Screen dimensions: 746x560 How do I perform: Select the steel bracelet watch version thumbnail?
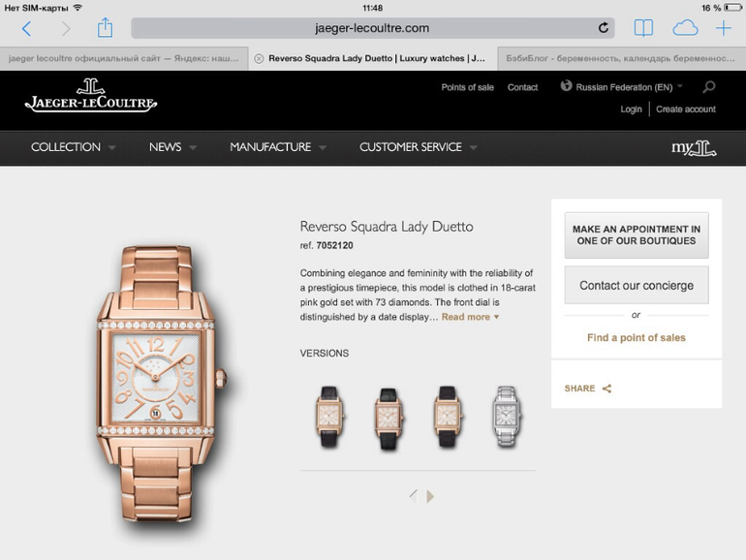506,417
